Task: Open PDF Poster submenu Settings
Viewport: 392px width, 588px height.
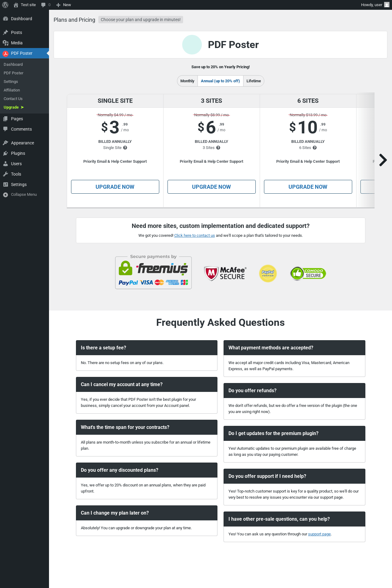Action: pyautogui.click(x=11, y=82)
